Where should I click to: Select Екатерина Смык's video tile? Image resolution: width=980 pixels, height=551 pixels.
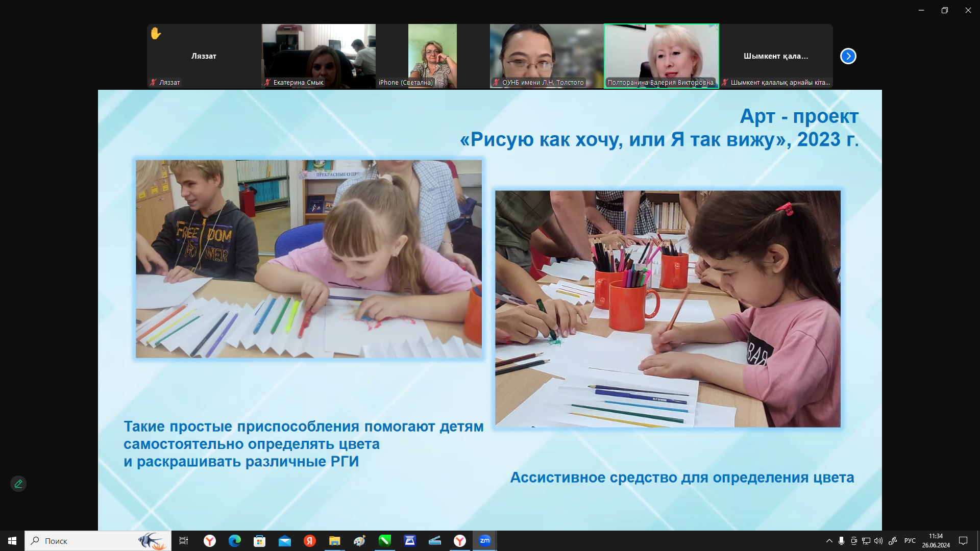point(318,56)
